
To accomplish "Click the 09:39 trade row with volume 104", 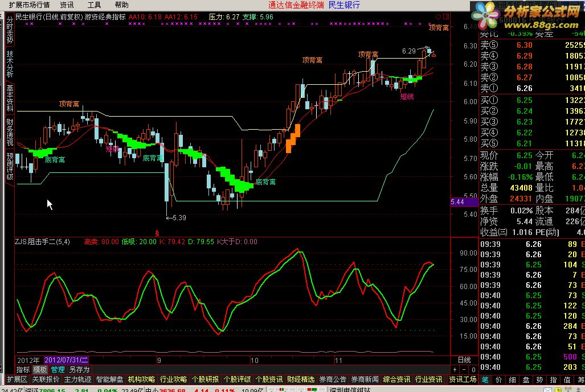I will click(x=532, y=265).
